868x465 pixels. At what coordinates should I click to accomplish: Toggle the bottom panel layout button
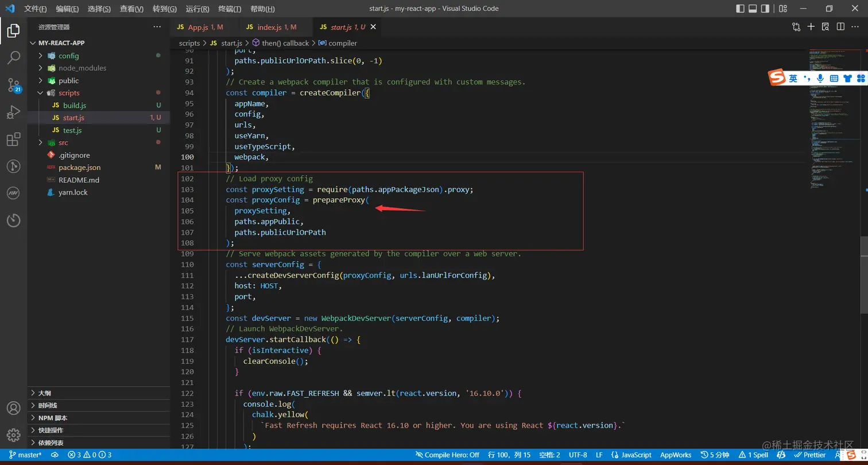click(753, 9)
